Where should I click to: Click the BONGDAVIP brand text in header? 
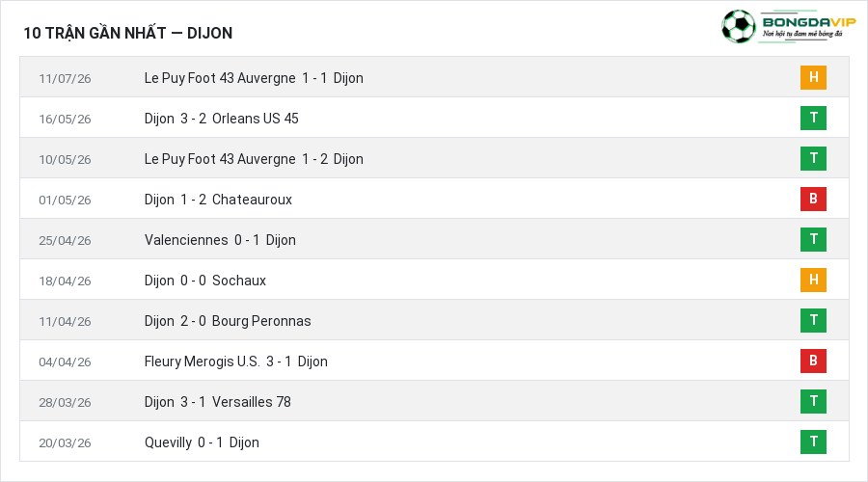809,22
